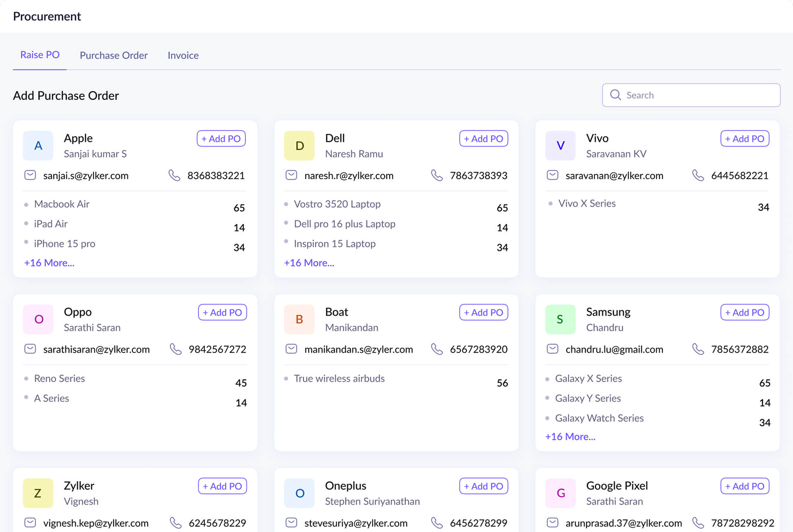Expand +16 More in Apple card

49,263
